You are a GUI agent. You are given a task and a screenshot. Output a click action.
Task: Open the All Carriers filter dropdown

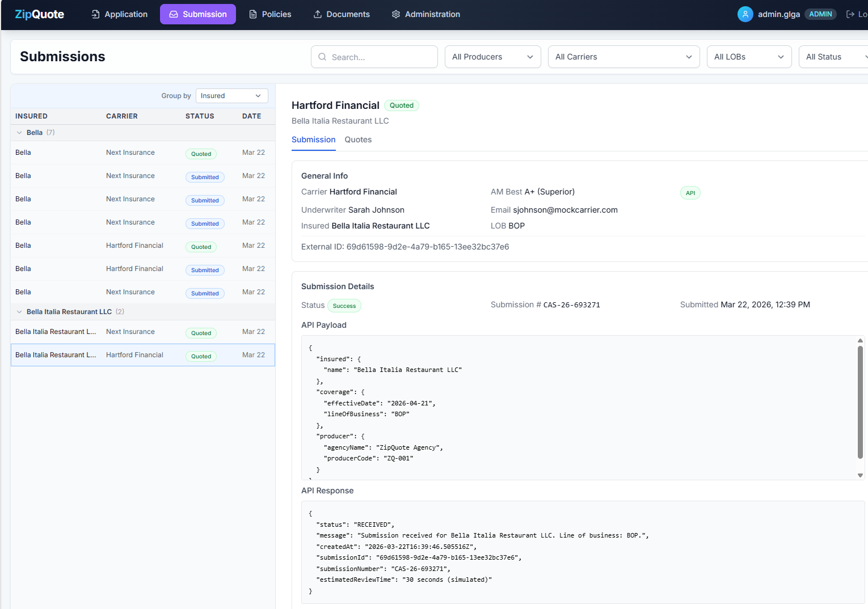[x=623, y=57]
